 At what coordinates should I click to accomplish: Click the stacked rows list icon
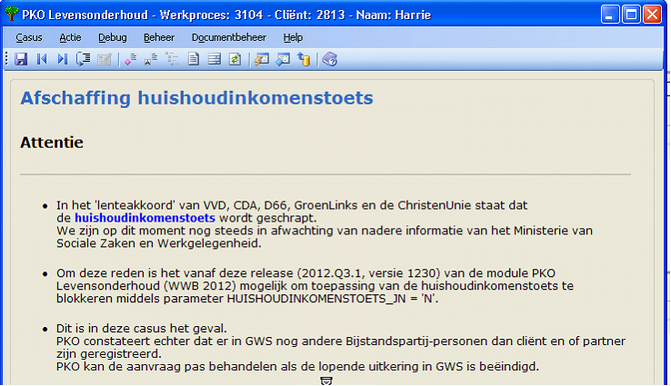(x=214, y=59)
